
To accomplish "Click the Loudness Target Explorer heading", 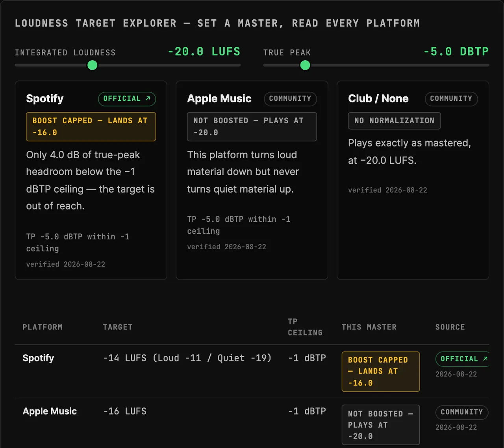I will tap(217, 23).
